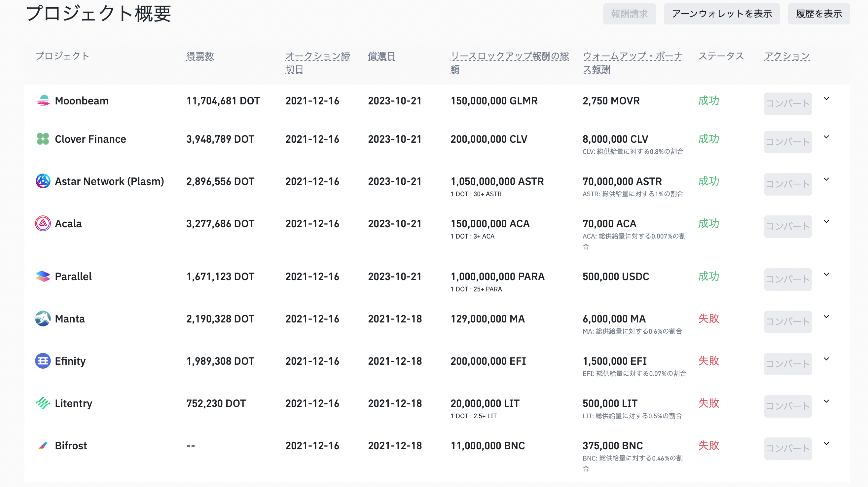The width and height of the screenshot is (868, 487).
Task: Click the 償還日 column header
Action: [381, 56]
